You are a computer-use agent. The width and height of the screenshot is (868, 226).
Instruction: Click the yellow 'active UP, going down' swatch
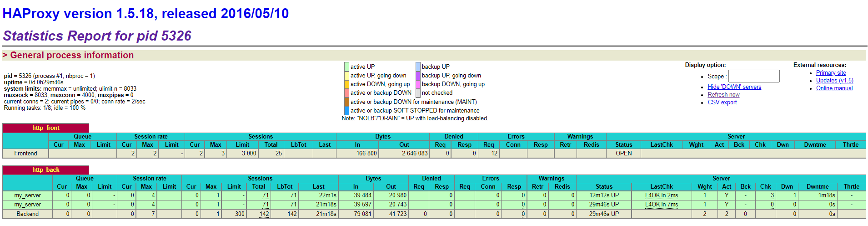[x=346, y=76]
